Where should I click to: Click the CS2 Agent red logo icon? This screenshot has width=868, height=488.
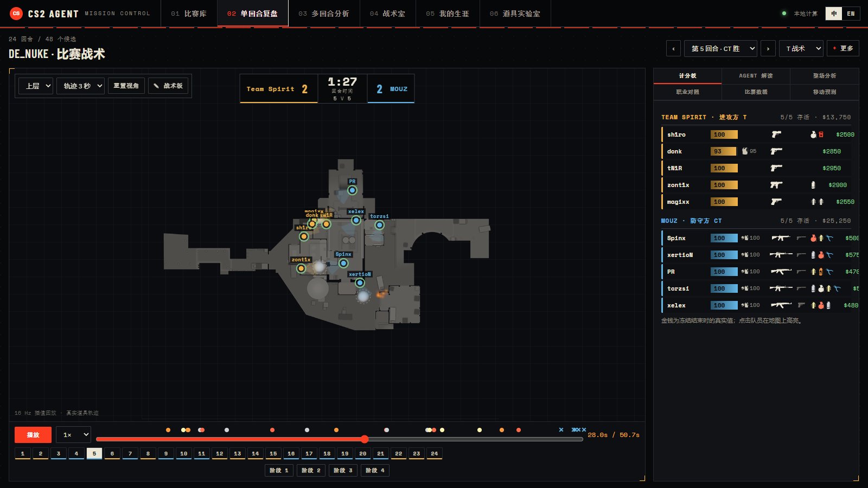16,14
